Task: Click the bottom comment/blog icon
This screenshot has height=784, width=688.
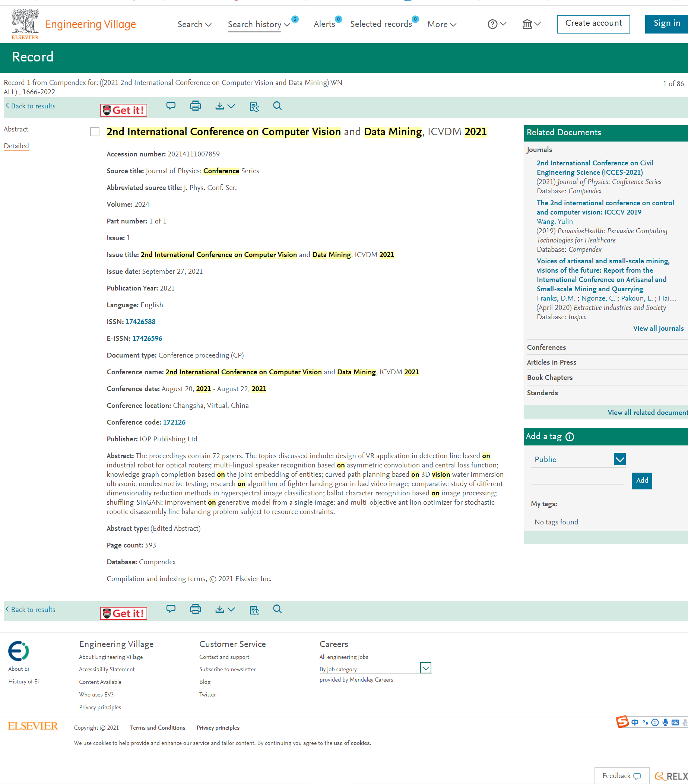Action: [171, 609]
